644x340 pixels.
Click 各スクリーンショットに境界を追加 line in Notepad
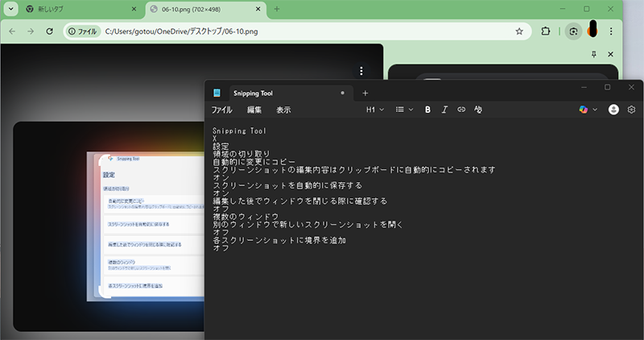click(x=279, y=240)
